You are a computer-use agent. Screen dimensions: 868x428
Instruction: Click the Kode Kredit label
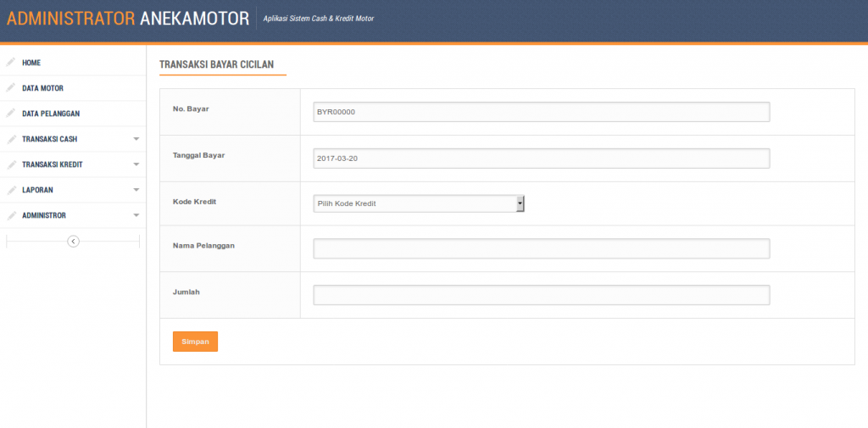195,202
